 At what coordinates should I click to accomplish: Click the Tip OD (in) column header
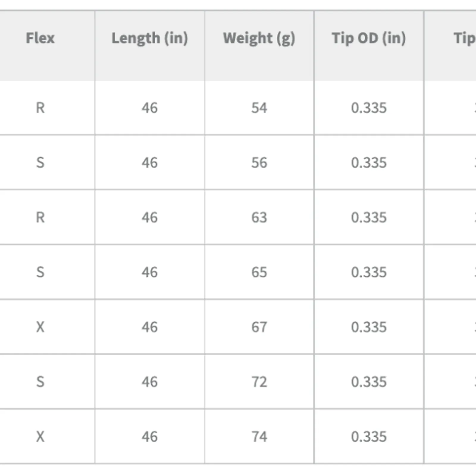click(x=369, y=38)
